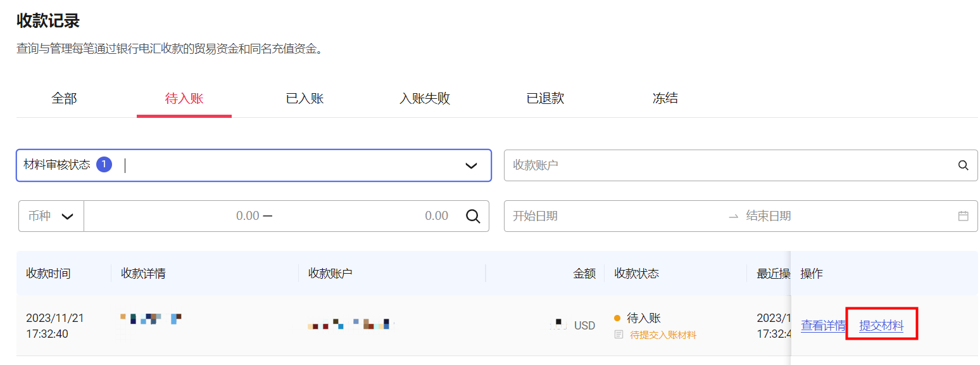Switch to the 全部 tab
The width and height of the screenshot is (980, 365).
63,98
